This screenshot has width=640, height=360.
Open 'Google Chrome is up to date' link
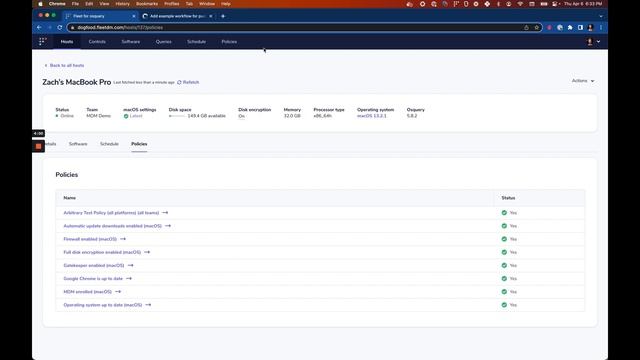click(93, 278)
